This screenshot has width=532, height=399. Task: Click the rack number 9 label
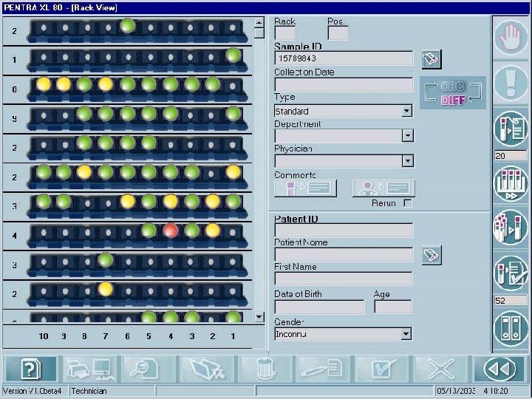pos(14,119)
